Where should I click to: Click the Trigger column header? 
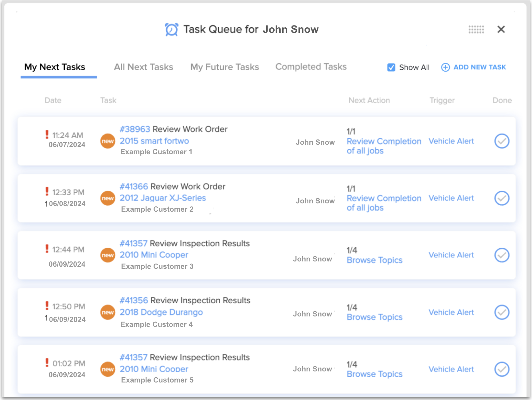click(x=442, y=100)
